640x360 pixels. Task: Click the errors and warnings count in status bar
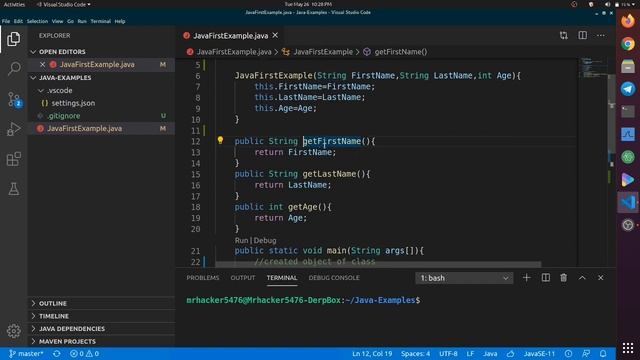pyautogui.click(x=84, y=353)
